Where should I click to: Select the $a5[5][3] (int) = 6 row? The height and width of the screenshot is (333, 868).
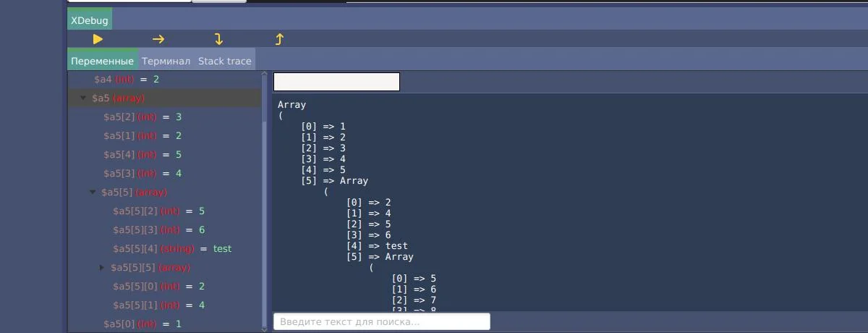click(x=164, y=229)
